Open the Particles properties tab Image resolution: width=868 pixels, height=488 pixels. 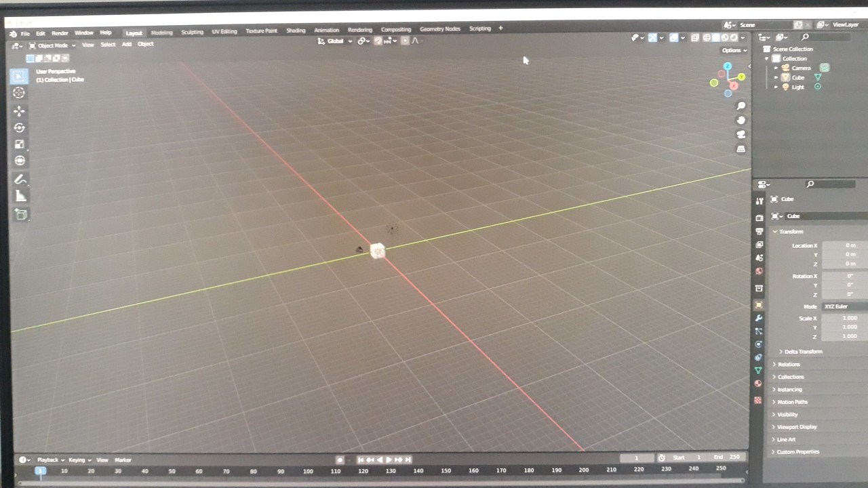[x=759, y=331]
